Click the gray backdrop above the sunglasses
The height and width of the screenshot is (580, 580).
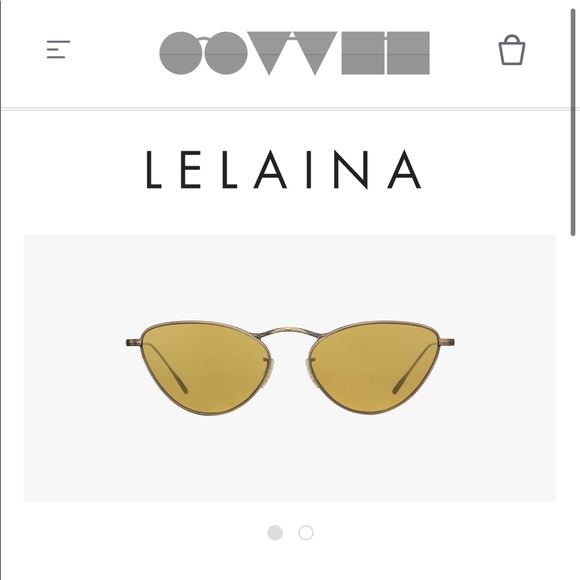[x=290, y=276]
